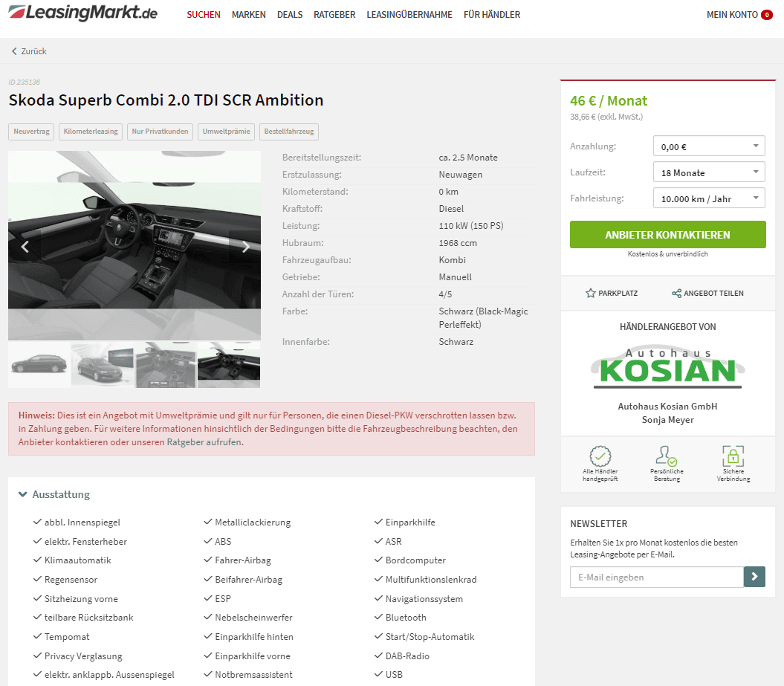Open the Leasingübernahme menu item
784x686 pixels.
(409, 15)
